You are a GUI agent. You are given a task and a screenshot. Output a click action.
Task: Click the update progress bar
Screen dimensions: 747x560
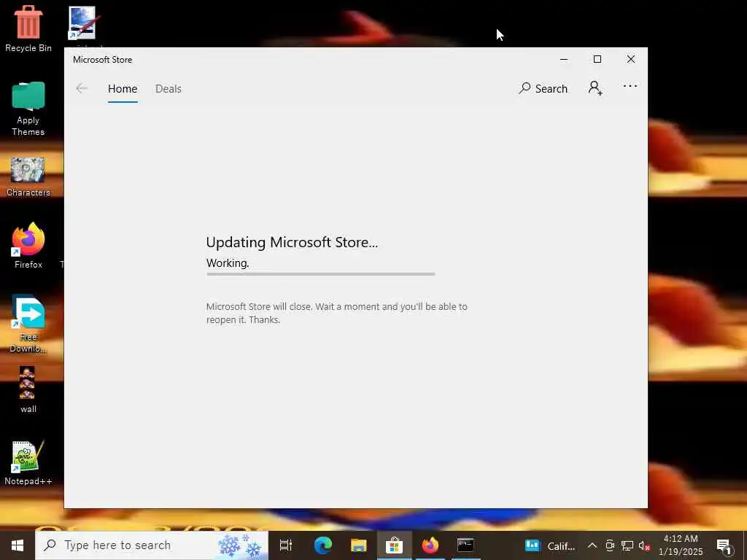tap(321, 274)
